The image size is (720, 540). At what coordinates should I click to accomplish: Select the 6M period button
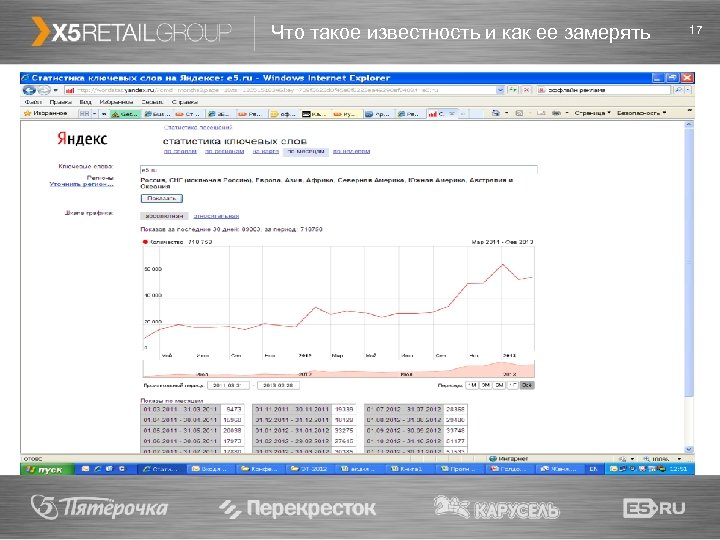pyautogui.click(x=500, y=385)
